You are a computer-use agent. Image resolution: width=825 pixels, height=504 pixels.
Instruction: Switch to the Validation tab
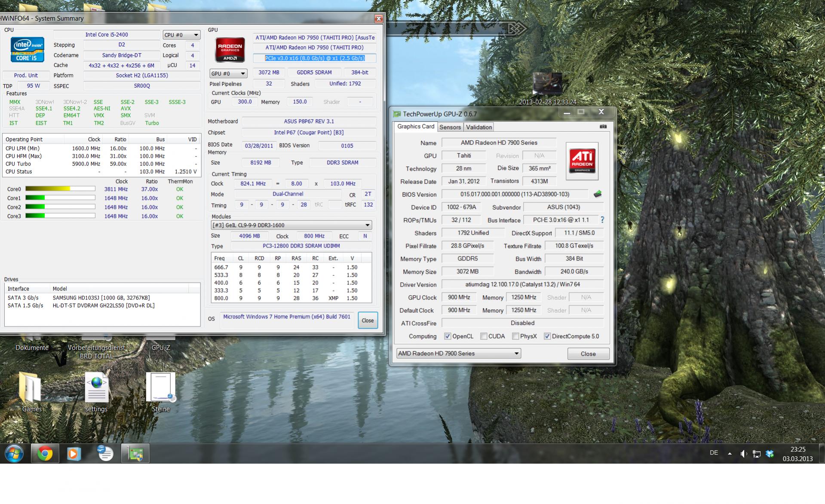[x=478, y=127]
